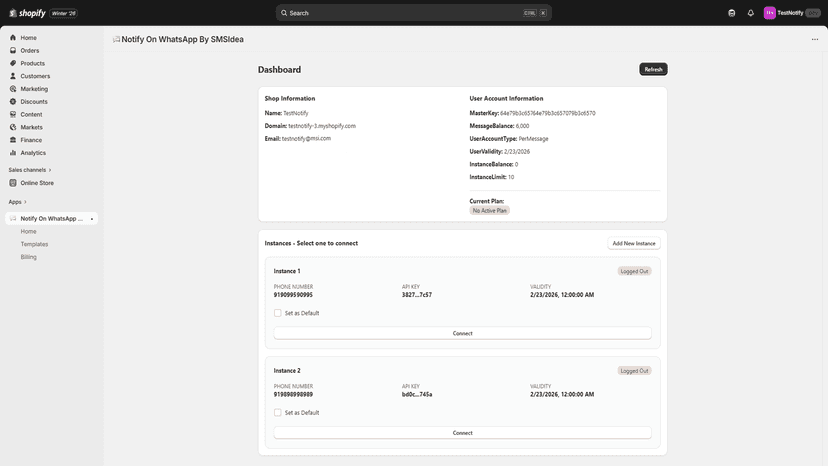The width and height of the screenshot is (828, 466).
Task: Expand the Apps section
Action: click(17, 202)
